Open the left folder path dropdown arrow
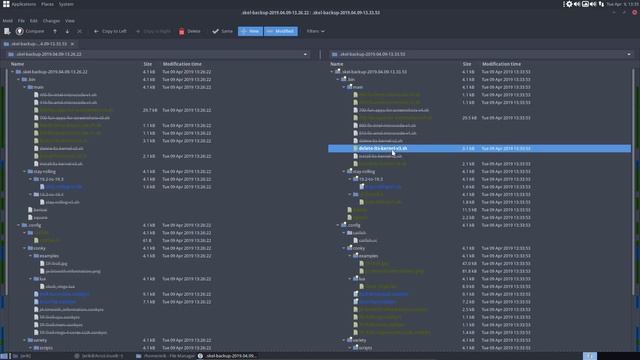 pos(305,54)
